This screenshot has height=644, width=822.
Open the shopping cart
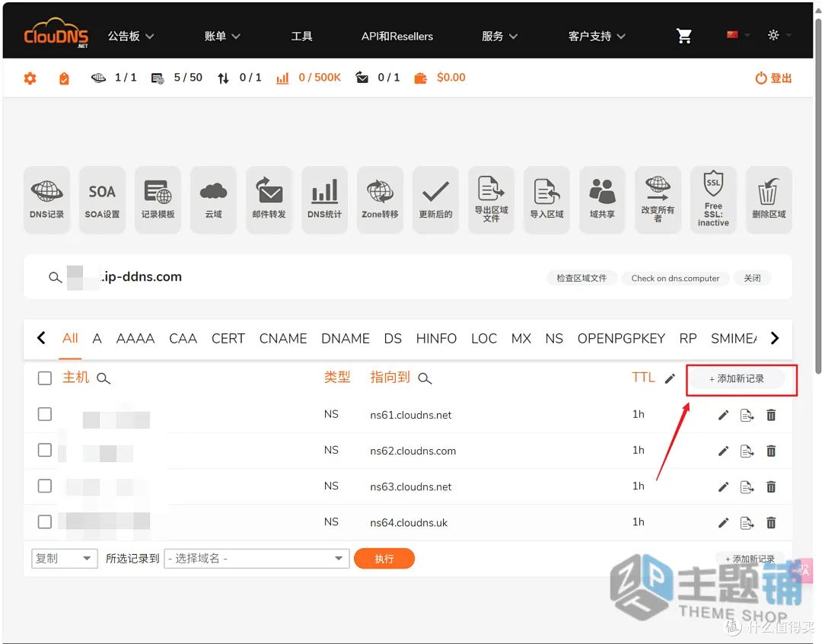[684, 36]
